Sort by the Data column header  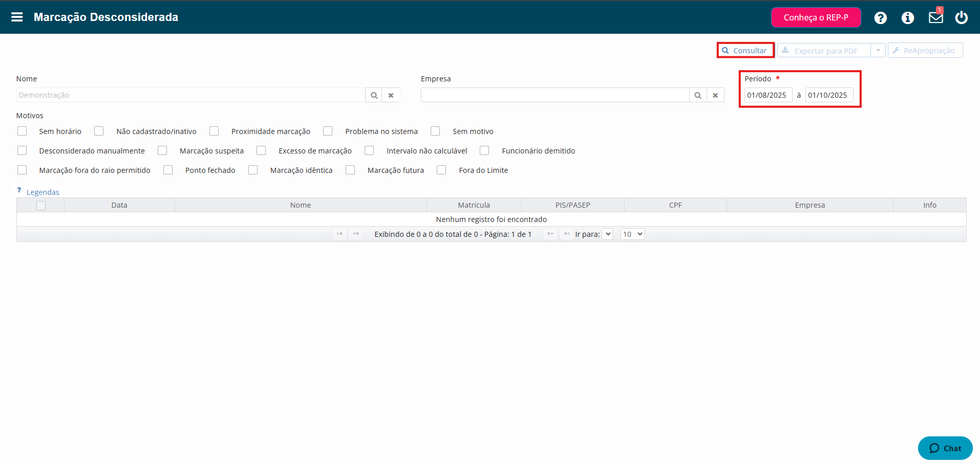point(119,205)
